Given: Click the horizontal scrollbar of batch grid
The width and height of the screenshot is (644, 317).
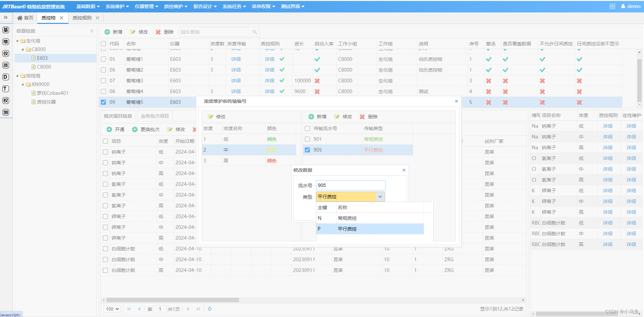Looking at the screenshot, I should tap(173, 300).
